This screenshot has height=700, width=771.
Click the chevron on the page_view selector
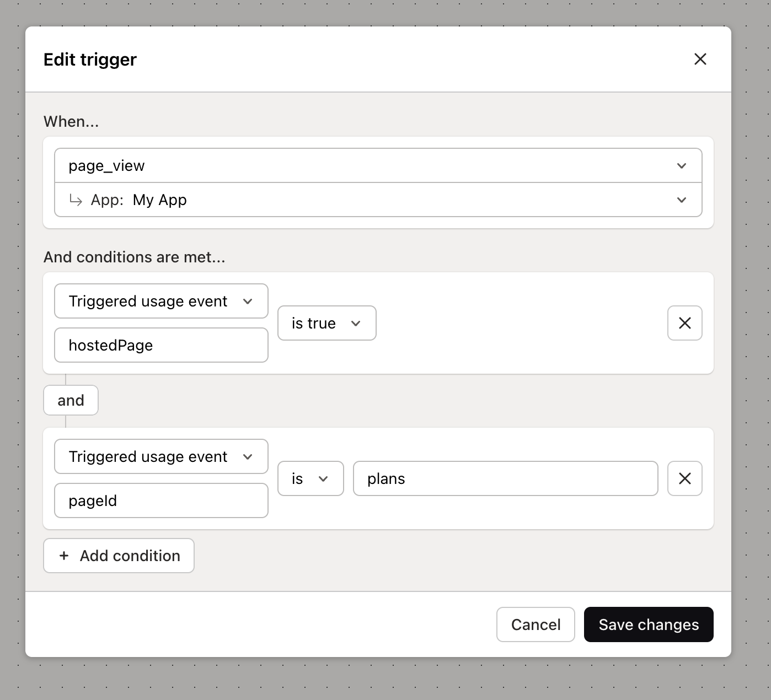click(681, 165)
